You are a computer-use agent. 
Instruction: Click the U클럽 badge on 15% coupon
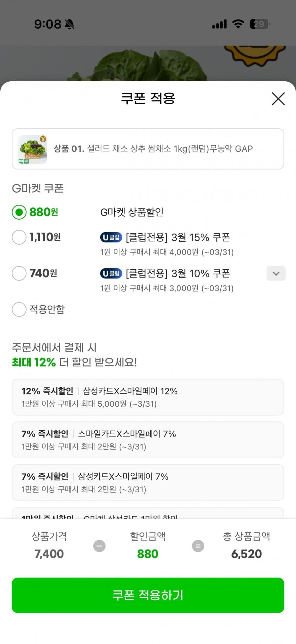coord(111,237)
